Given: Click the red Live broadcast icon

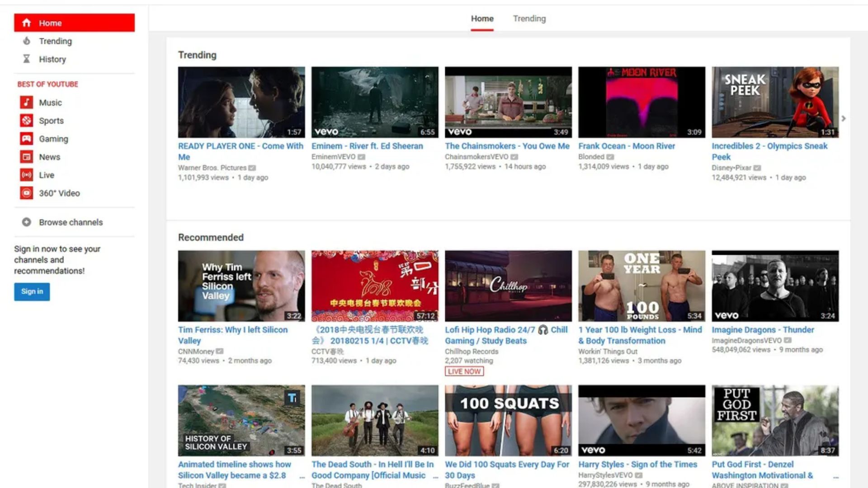Looking at the screenshot, I should [27, 174].
